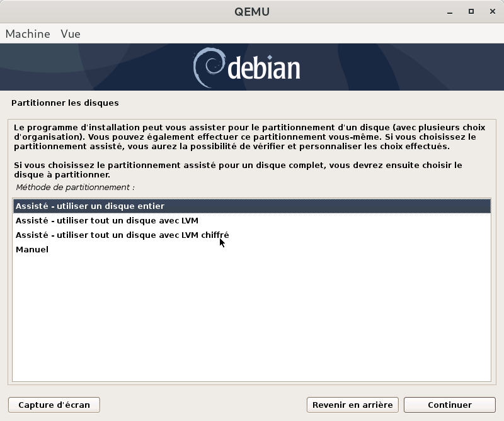The height and width of the screenshot is (421, 504).
Task: Open the Vue menu
Action: pos(70,34)
